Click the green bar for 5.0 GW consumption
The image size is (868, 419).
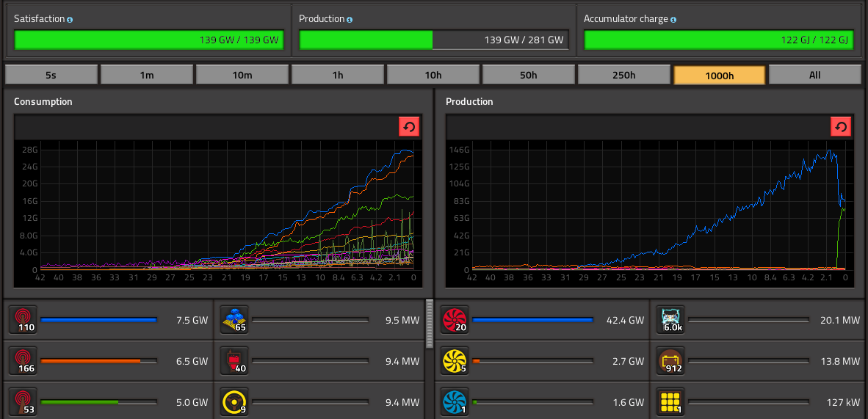98,402
